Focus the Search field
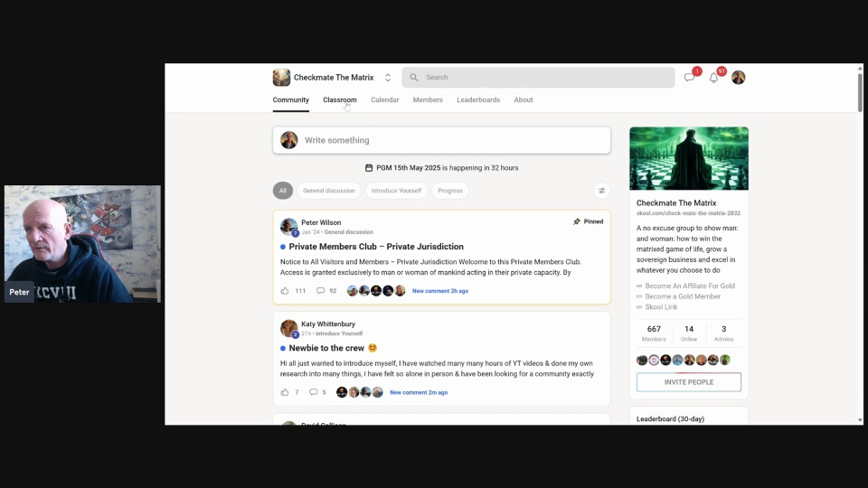Screen dimensions: 868x488 point(538,78)
